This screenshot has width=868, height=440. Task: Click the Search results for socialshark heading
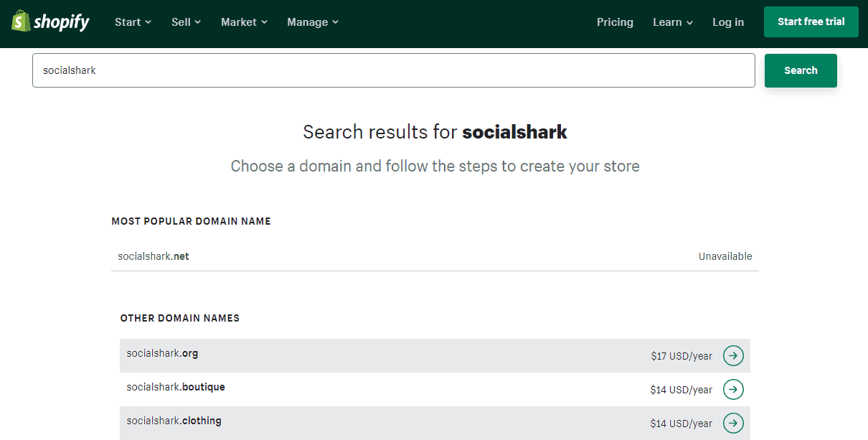click(x=435, y=132)
